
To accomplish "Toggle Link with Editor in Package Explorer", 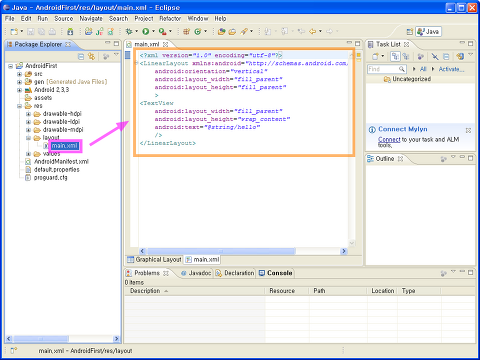I will tap(91, 57).
